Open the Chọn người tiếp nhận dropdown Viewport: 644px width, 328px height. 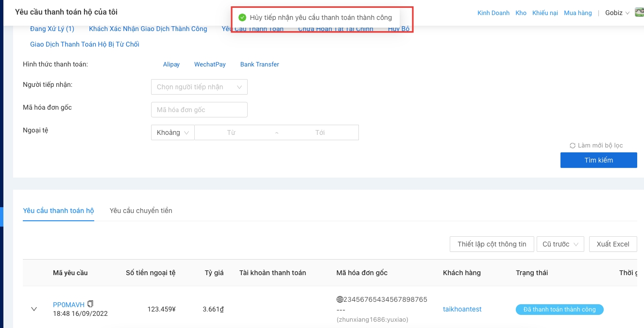199,87
